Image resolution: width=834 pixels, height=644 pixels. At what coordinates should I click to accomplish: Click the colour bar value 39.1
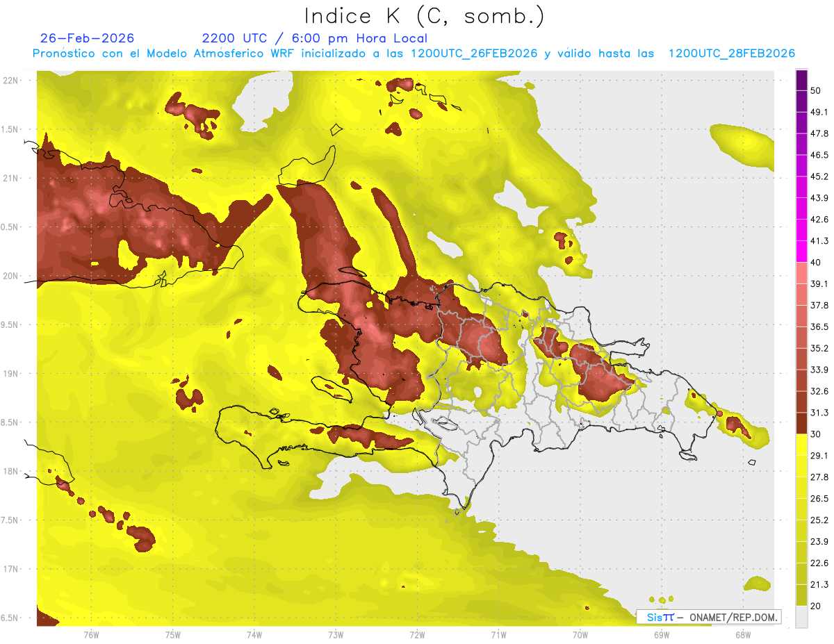coord(820,283)
